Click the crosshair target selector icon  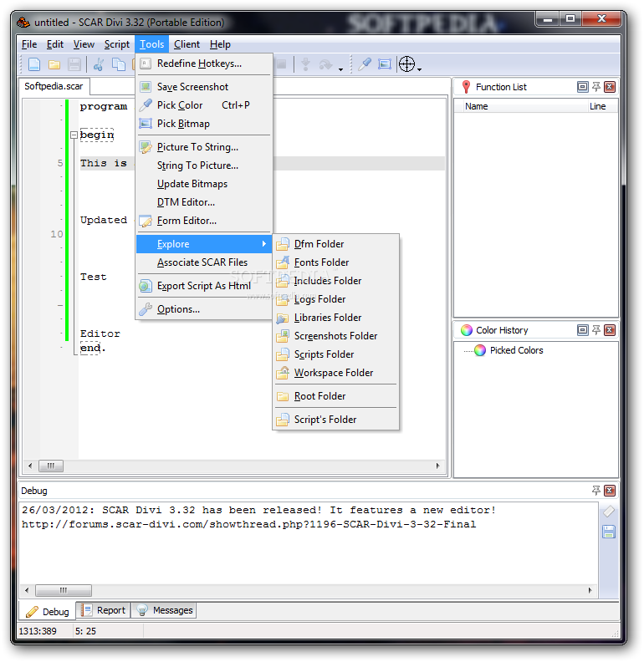tap(407, 64)
